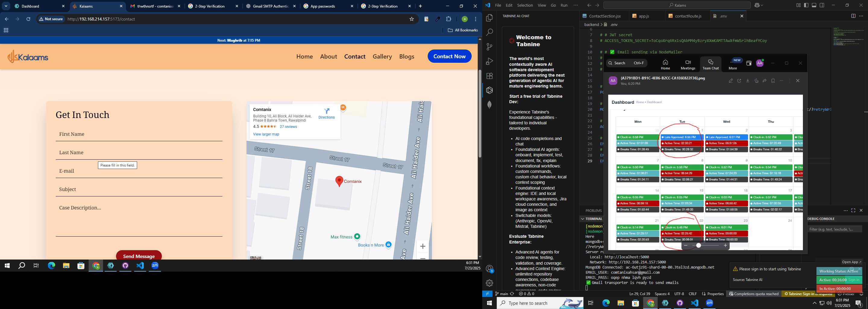Open File menu in VS Code
Image resolution: width=868 pixels, height=309 pixels.
(498, 5)
